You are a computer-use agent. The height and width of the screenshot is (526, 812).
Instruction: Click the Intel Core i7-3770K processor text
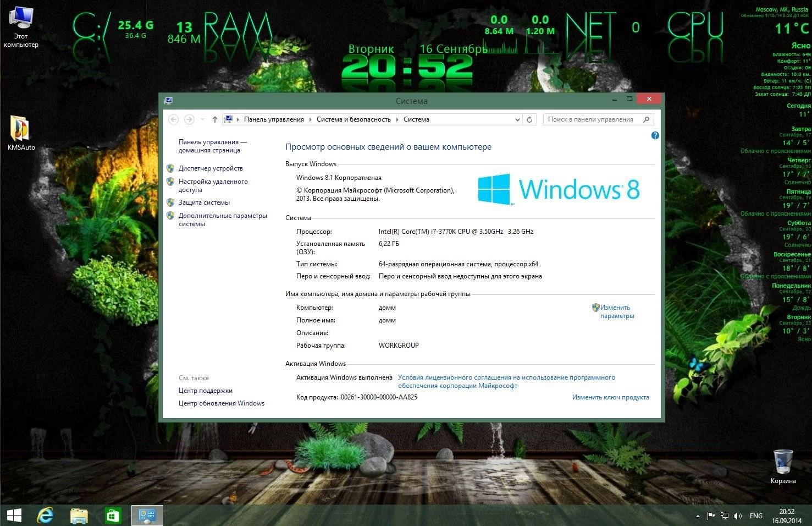456,232
